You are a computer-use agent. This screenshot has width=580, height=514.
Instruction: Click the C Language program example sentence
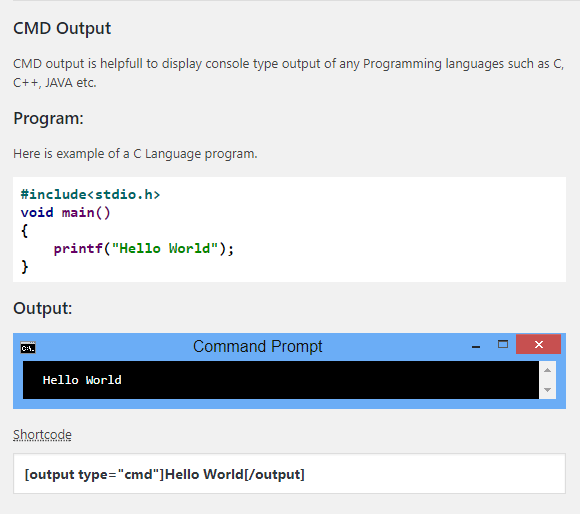click(135, 154)
